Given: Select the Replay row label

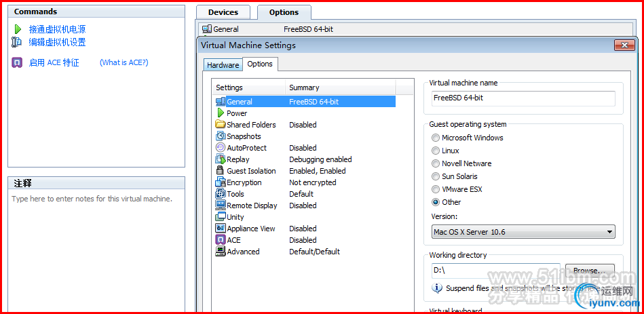Looking at the screenshot, I should (x=238, y=159).
